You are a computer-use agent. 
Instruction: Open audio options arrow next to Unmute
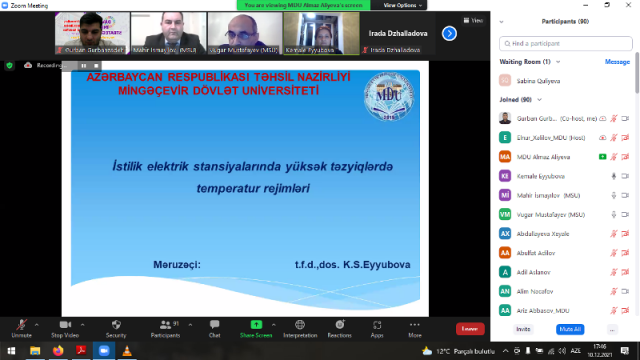coord(37,325)
